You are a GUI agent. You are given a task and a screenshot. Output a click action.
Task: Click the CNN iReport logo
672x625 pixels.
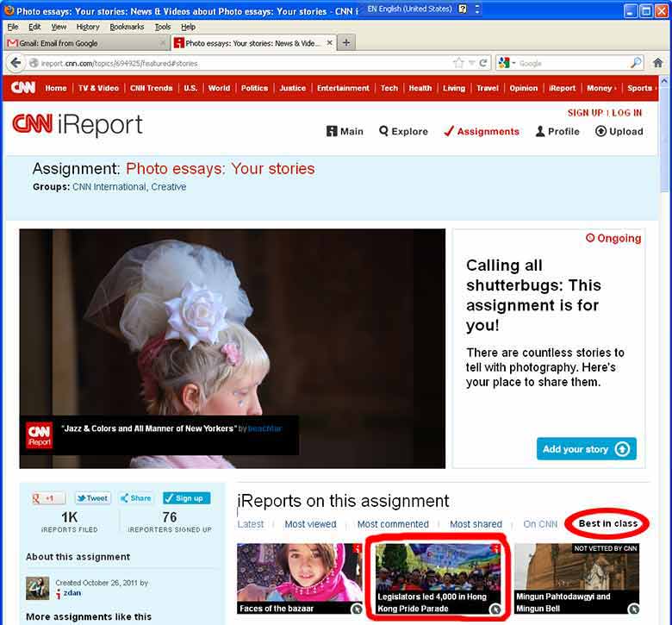(78, 125)
